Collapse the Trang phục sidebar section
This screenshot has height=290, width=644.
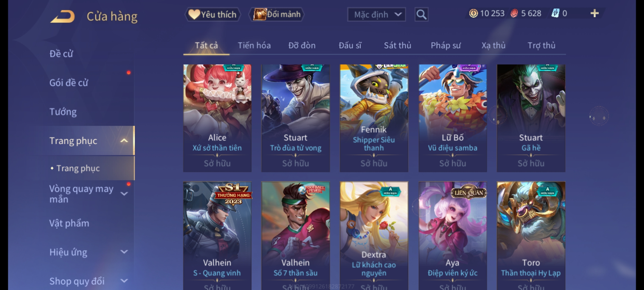124,141
